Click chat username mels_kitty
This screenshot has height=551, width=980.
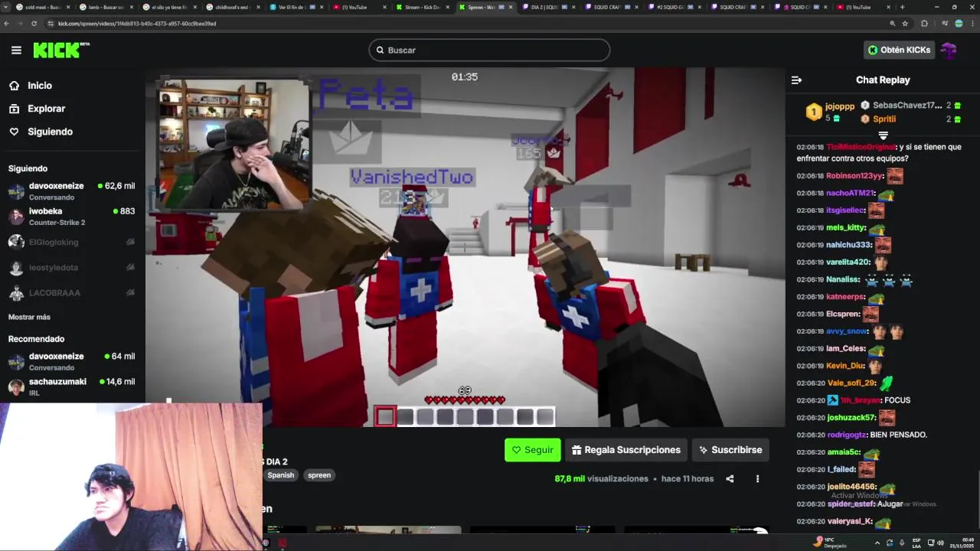845,228
